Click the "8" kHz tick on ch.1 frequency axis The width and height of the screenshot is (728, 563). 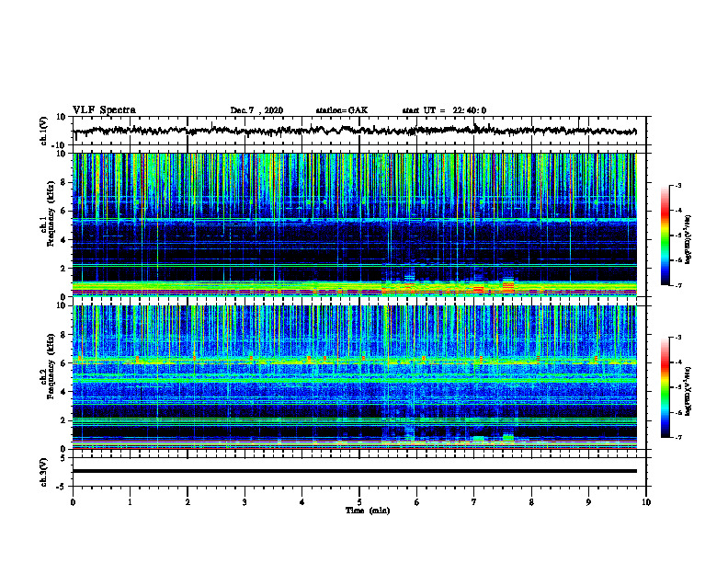click(x=64, y=182)
